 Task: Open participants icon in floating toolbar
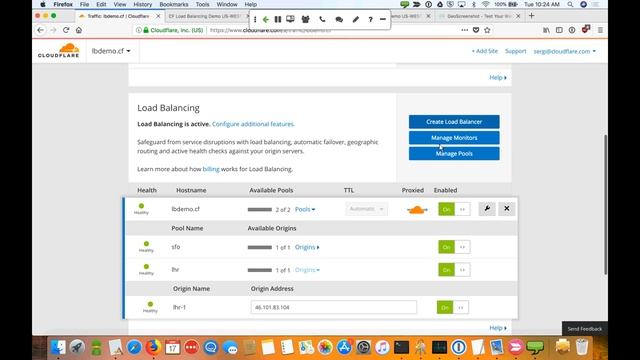coord(305,19)
